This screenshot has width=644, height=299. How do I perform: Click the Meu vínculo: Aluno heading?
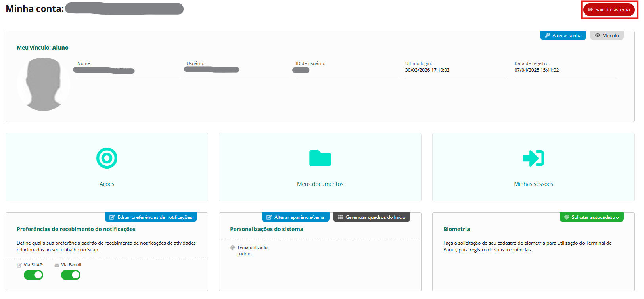[42, 48]
